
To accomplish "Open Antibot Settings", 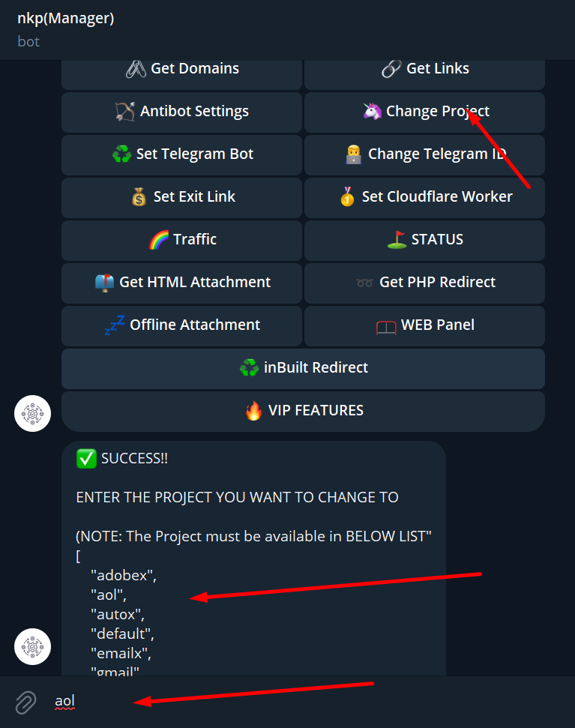I will coord(181,112).
